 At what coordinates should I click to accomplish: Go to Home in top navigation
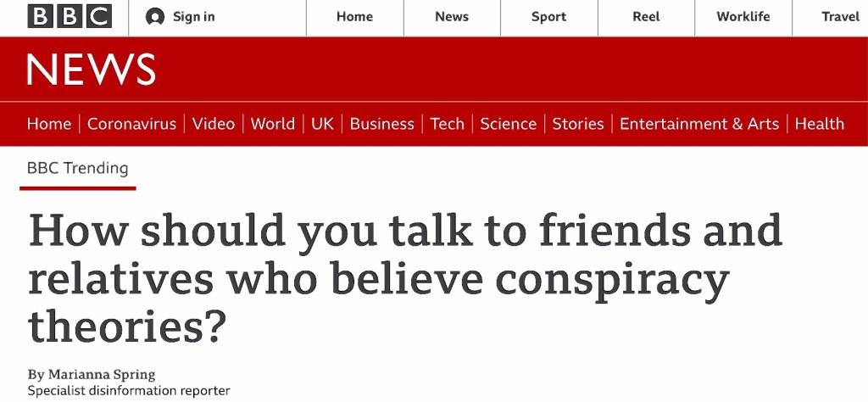[354, 17]
